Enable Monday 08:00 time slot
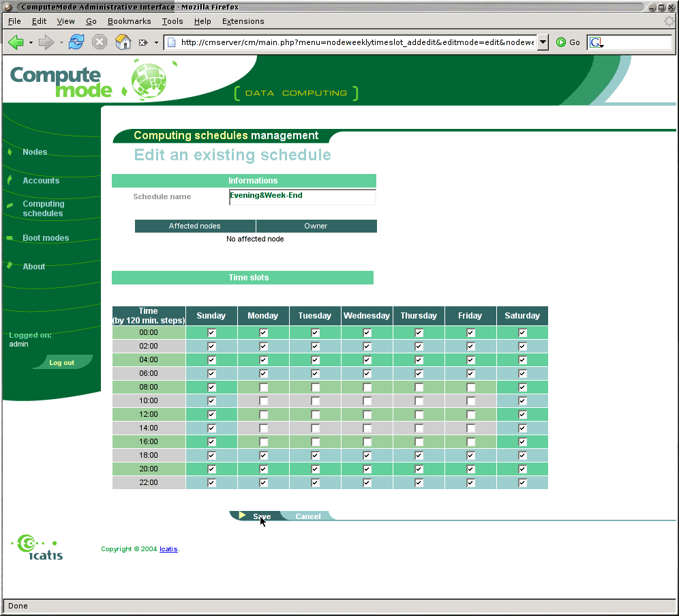The image size is (679, 616). pyautogui.click(x=263, y=387)
